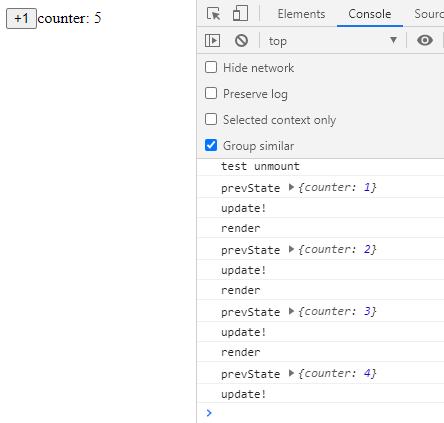Expand the {counter: 1} object
444x423 pixels.
click(291, 187)
